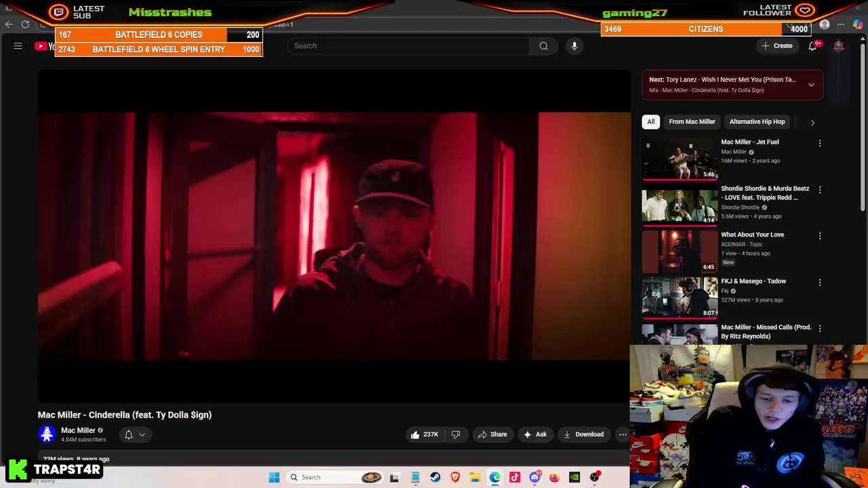Expand the Next mix playlist panel

811,85
